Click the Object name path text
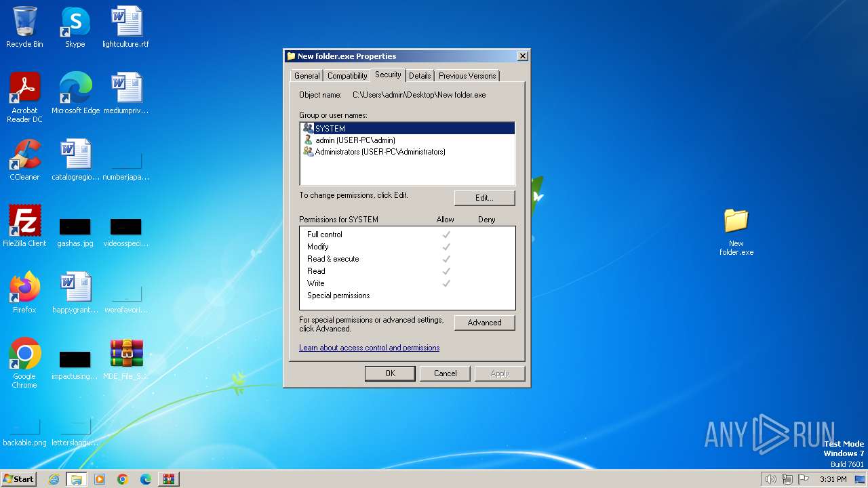Image resolution: width=868 pixels, height=488 pixels. click(419, 95)
